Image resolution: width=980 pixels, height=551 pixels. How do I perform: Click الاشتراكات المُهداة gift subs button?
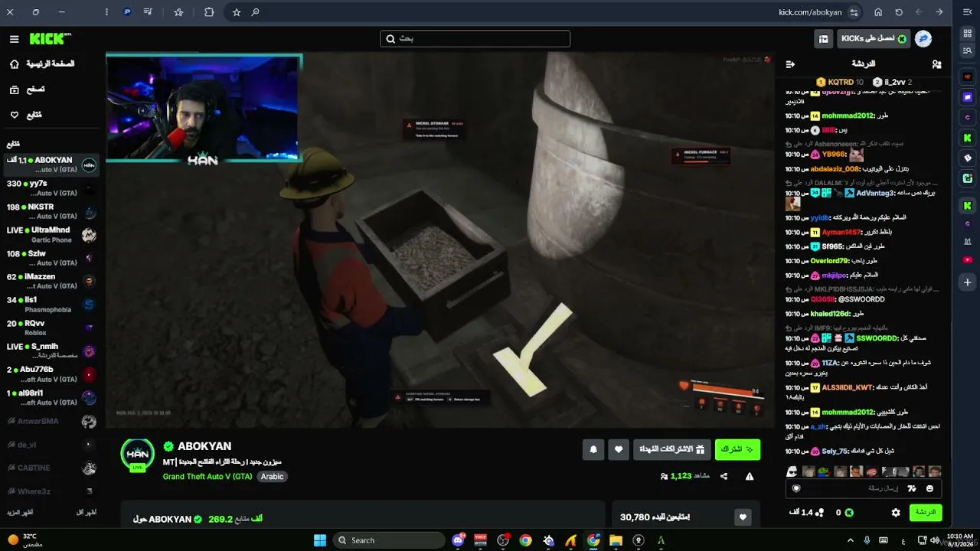point(672,450)
